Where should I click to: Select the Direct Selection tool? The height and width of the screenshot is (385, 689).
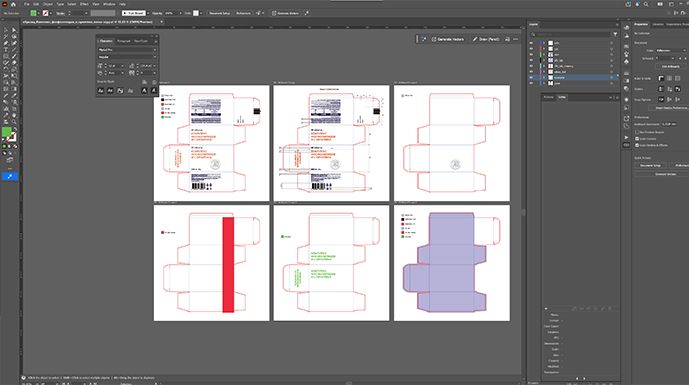pyautogui.click(x=14, y=30)
